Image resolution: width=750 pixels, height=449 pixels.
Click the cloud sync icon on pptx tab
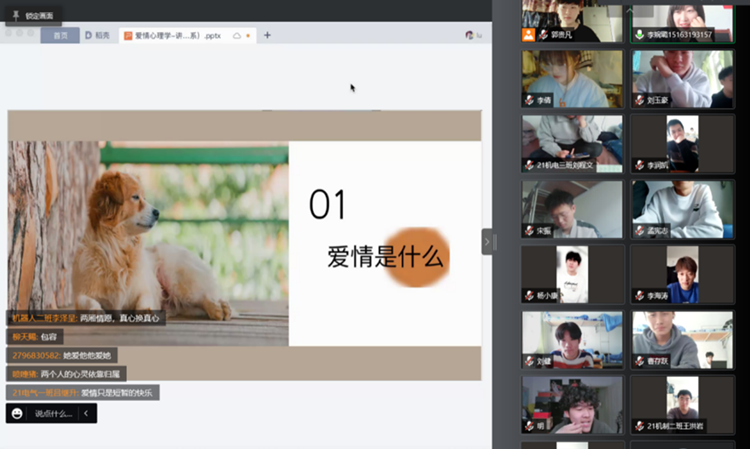pos(237,35)
